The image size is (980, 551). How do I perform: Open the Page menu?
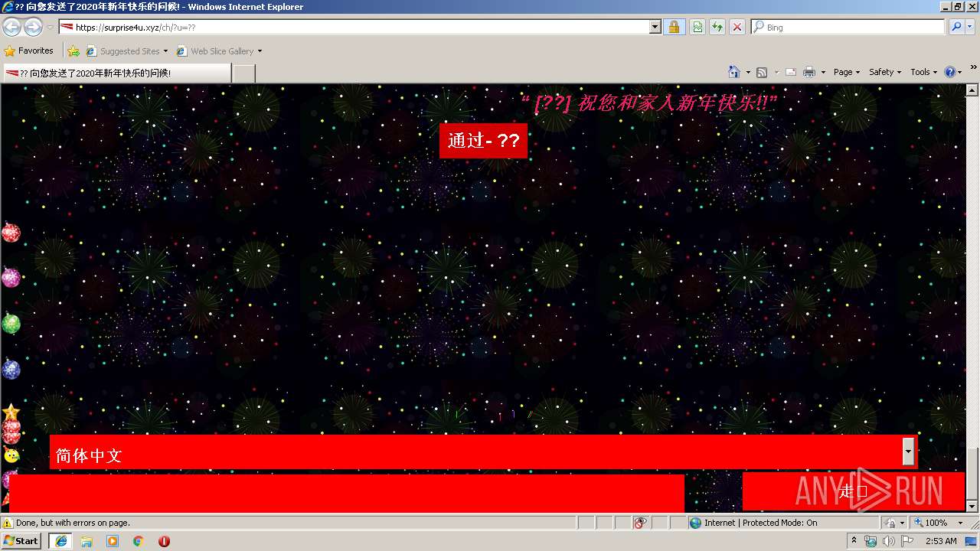[x=847, y=72]
